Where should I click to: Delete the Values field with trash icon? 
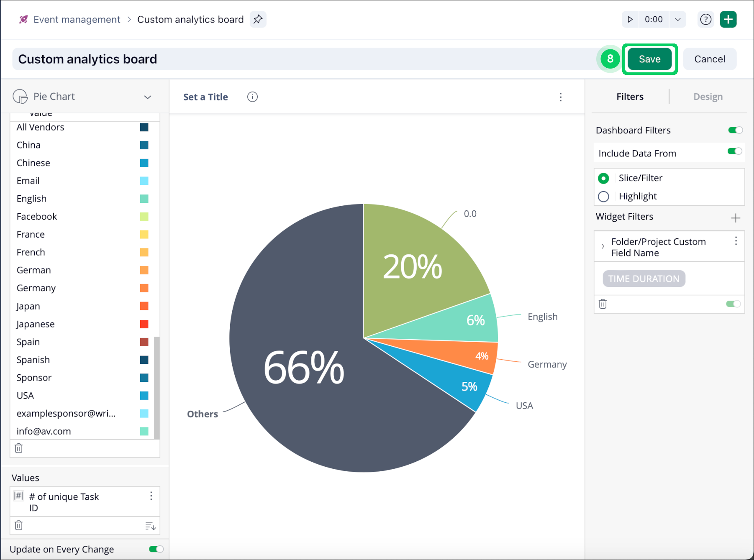tap(19, 525)
